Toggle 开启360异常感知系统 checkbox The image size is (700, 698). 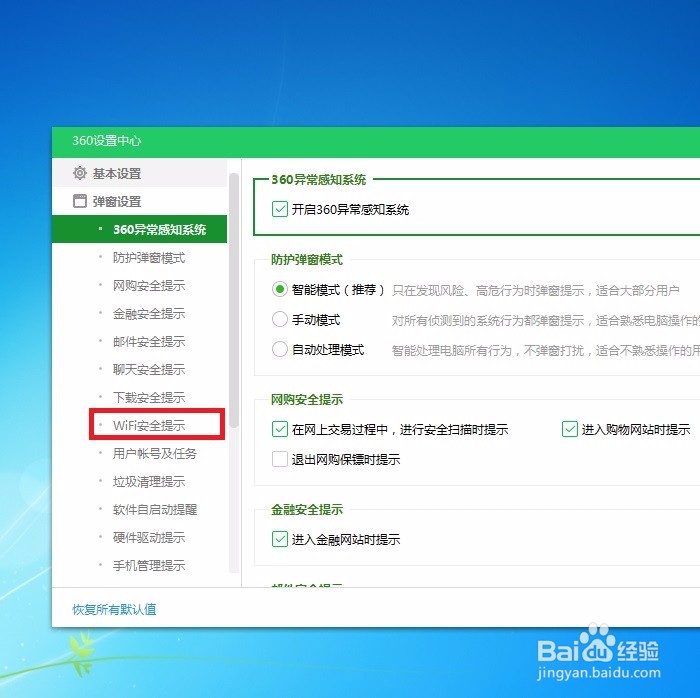(279, 209)
